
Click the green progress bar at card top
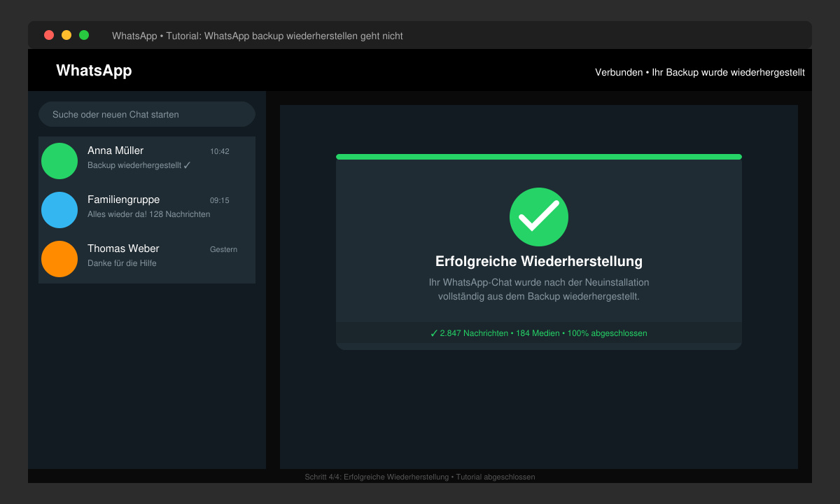(539, 157)
